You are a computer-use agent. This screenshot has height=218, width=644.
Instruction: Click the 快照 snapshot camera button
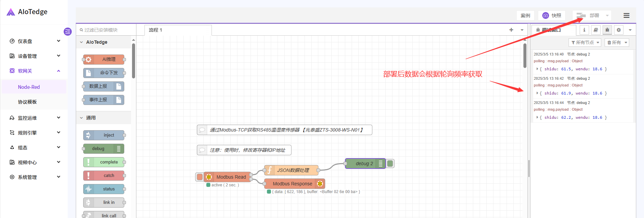pyautogui.click(x=552, y=15)
